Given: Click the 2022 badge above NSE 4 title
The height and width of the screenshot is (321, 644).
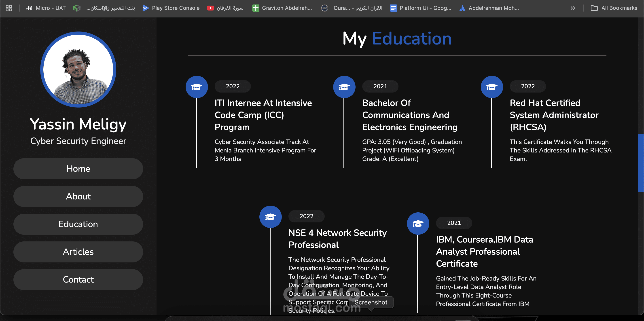Looking at the screenshot, I should (307, 216).
